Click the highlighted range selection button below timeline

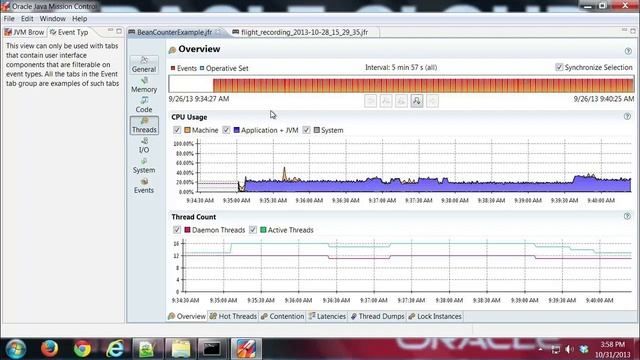(417, 100)
